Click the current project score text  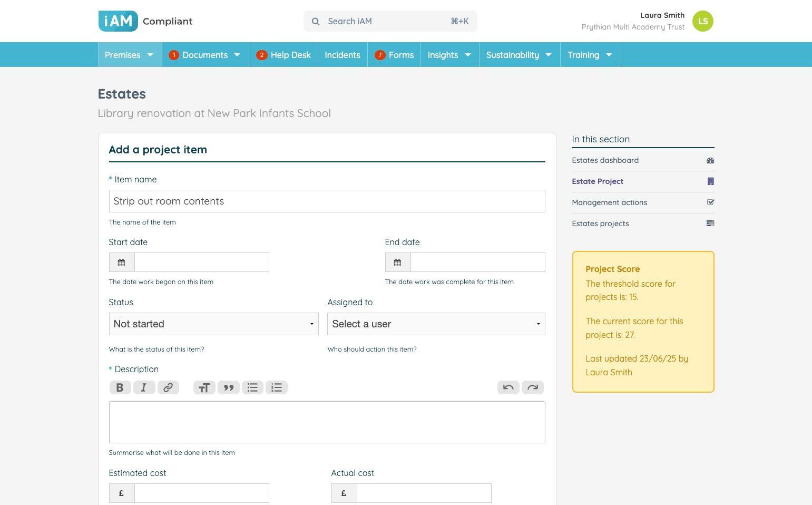pos(634,328)
